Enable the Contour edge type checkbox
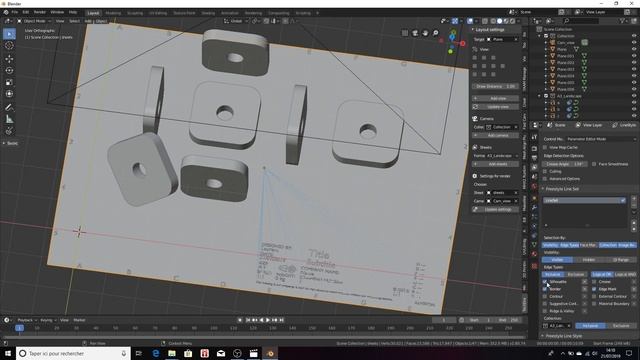 pos(545,296)
